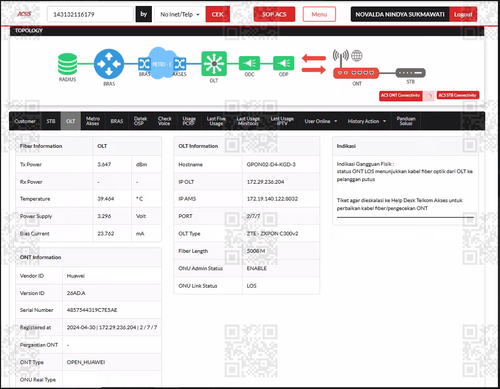Click Vendor ID value Huawei
Viewport: 500px width, 389px height.
(76, 276)
